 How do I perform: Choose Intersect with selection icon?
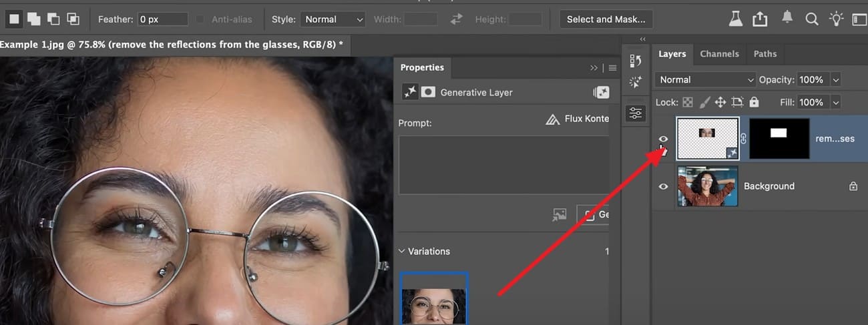pyautogui.click(x=73, y=19)
